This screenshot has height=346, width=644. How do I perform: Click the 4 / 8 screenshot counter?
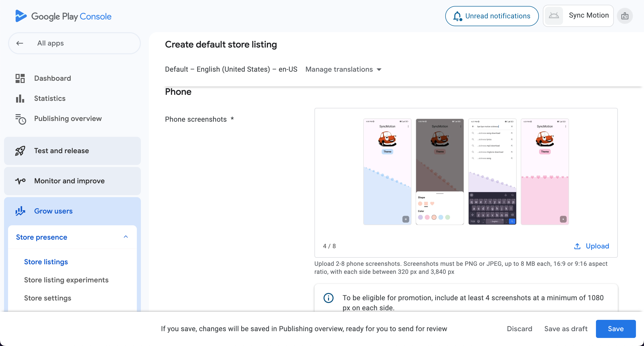tap(329, 246)
